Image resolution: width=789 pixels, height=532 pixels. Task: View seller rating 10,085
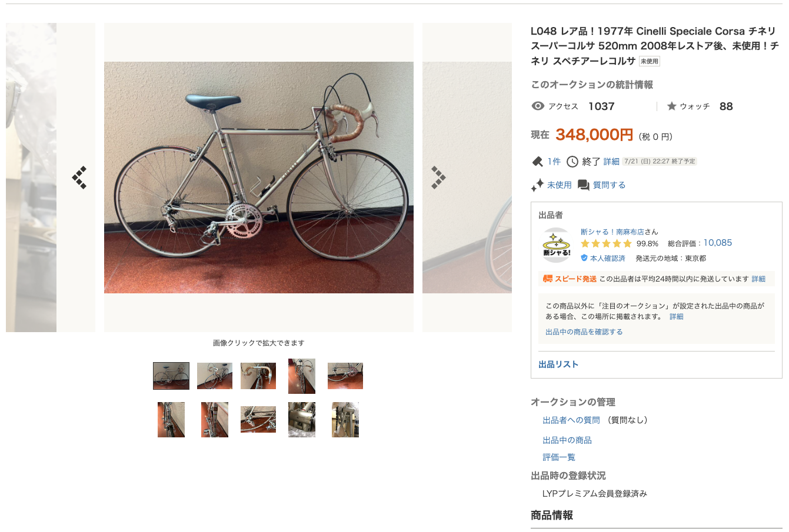click(718, 243)
